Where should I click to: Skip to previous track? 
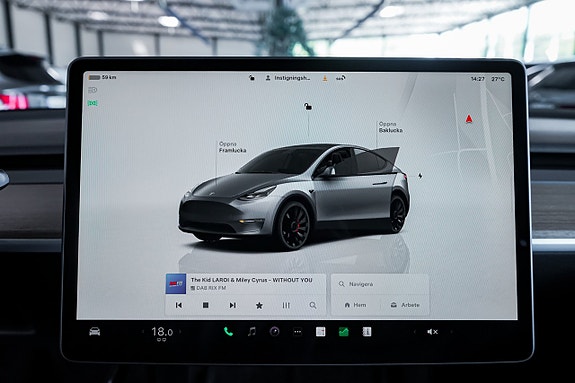pyautogui.click(x=179, y=305)
